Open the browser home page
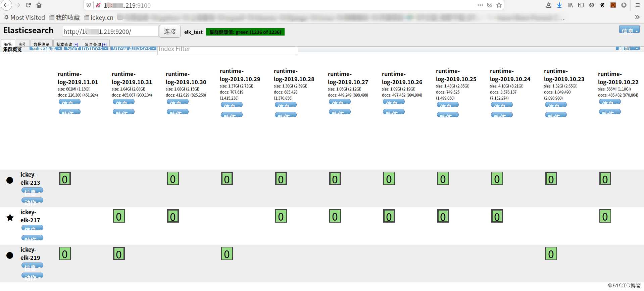 click(x=39, y=5)
